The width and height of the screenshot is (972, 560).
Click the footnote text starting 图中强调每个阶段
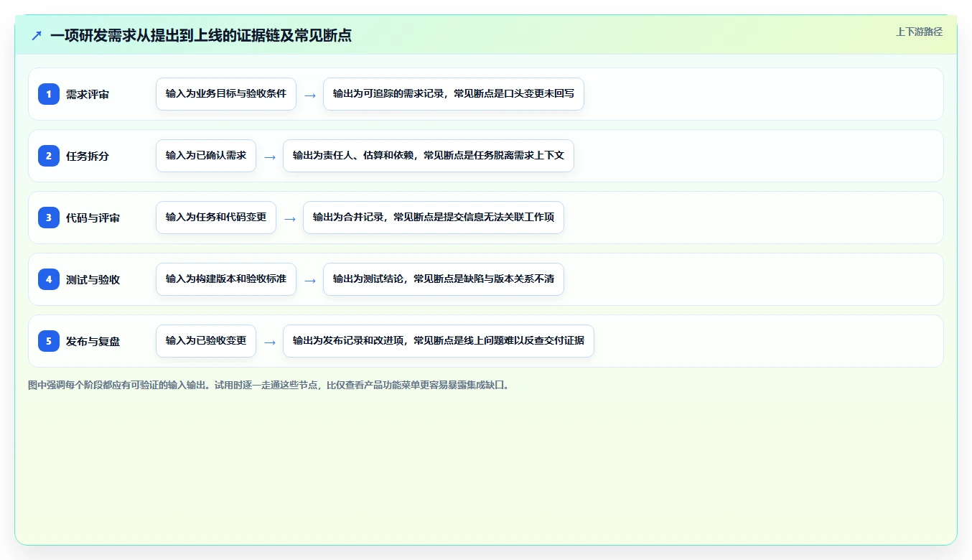270,385
